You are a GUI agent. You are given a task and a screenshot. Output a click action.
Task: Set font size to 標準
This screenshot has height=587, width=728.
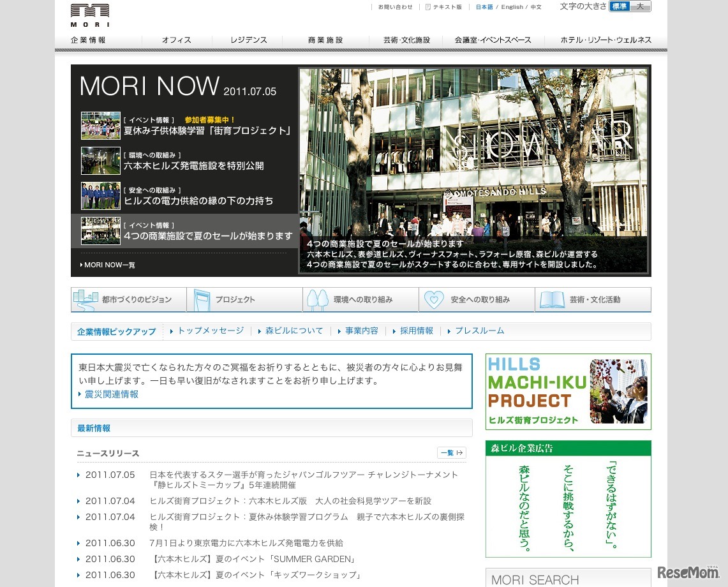pyautogui.click(x=620, y=6)
